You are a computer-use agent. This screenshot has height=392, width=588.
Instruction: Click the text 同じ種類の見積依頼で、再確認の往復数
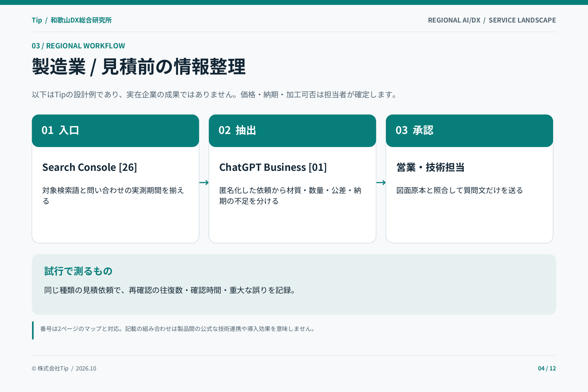tap(170, 290)
